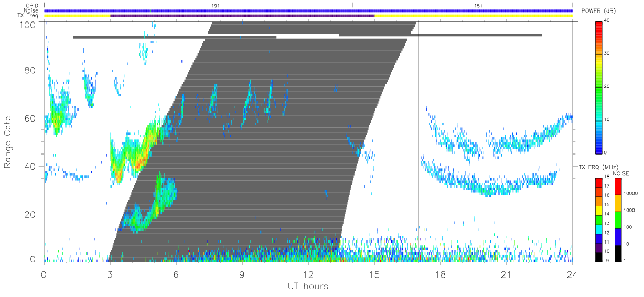Click the 1 label on NOISE scale
This screenshot has width=644, height=297.
click(x=625, y=260)
